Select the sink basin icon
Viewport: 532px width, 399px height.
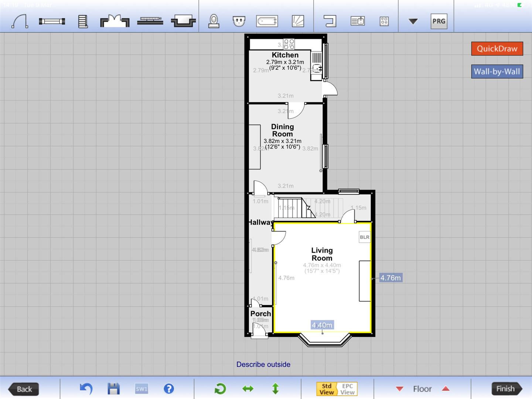click(239, 21)
